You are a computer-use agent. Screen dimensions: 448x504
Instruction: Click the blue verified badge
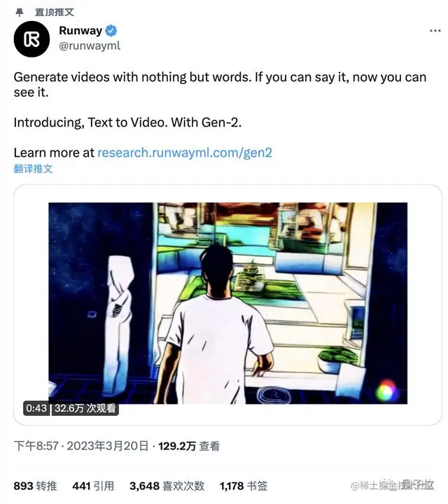[x=111, y=31]
